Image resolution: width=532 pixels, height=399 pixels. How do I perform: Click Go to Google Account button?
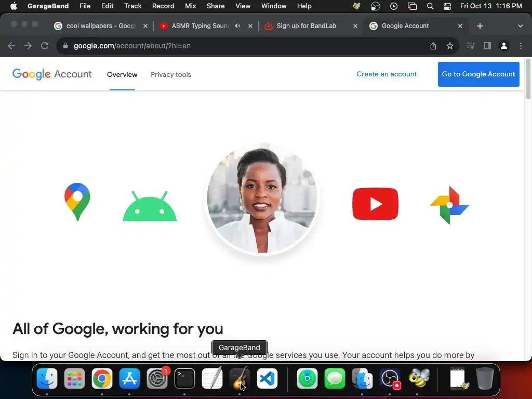[x=478, y=74]
